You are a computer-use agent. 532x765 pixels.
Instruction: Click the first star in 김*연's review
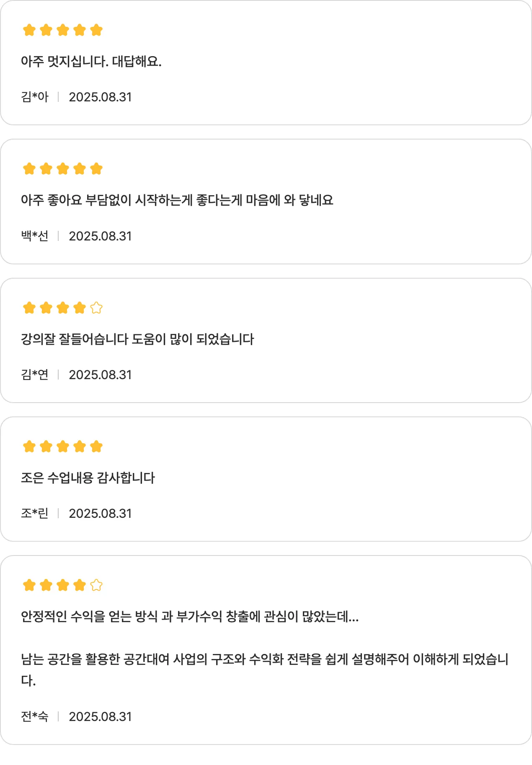[29, 308]
